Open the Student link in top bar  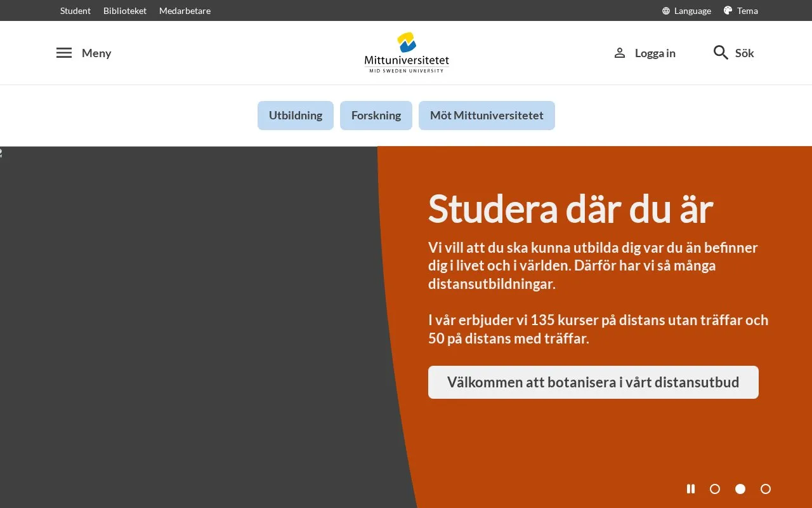[x=75, y=11]
